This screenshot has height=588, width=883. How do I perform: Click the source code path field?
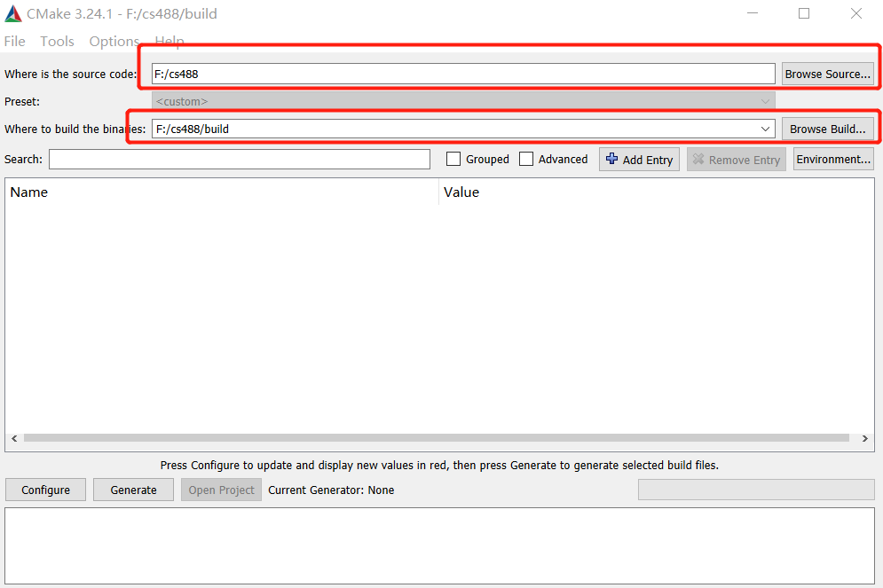[463, 74]
